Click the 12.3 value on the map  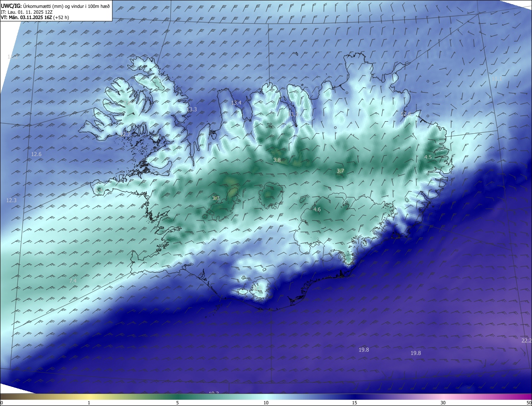pyautogui.click(x=12, y=201)
